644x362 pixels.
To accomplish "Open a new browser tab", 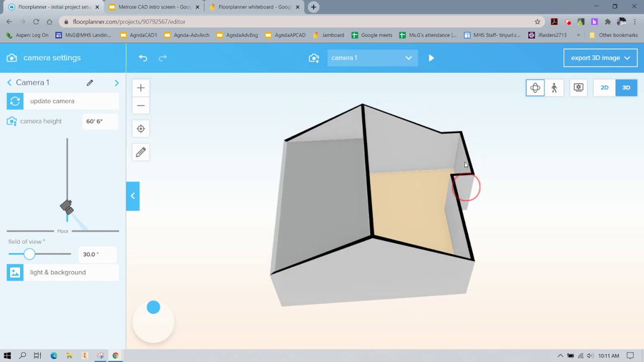I will click(x=313, y=7).
